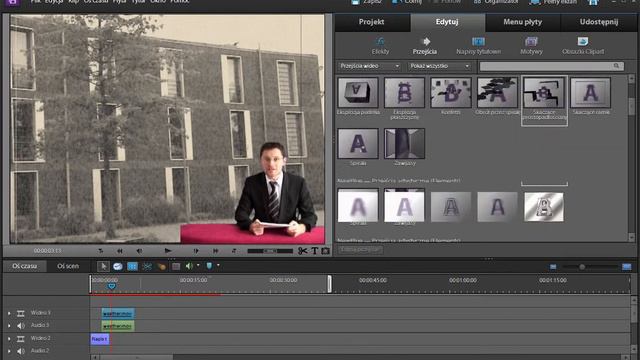Show the Przejścia panel
The width and height of the screenshot is (640, 360).
tap(425, 46)
